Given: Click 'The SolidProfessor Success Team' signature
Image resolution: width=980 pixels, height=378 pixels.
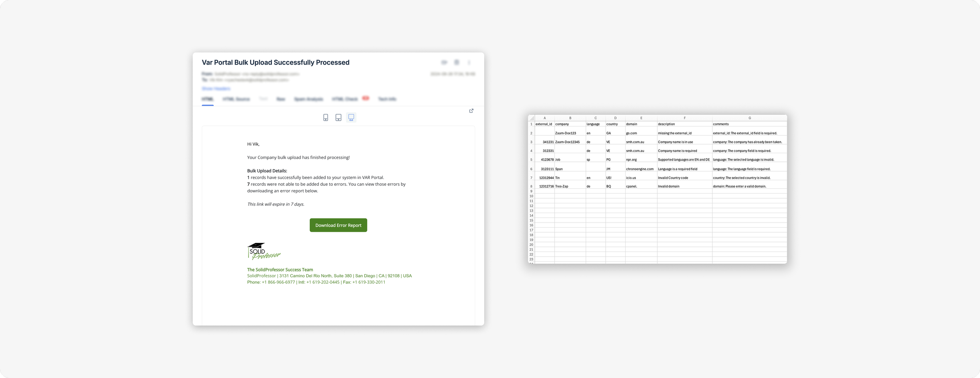Looking at the screenshot, I should pyautogui.click(x=280, y=269).
